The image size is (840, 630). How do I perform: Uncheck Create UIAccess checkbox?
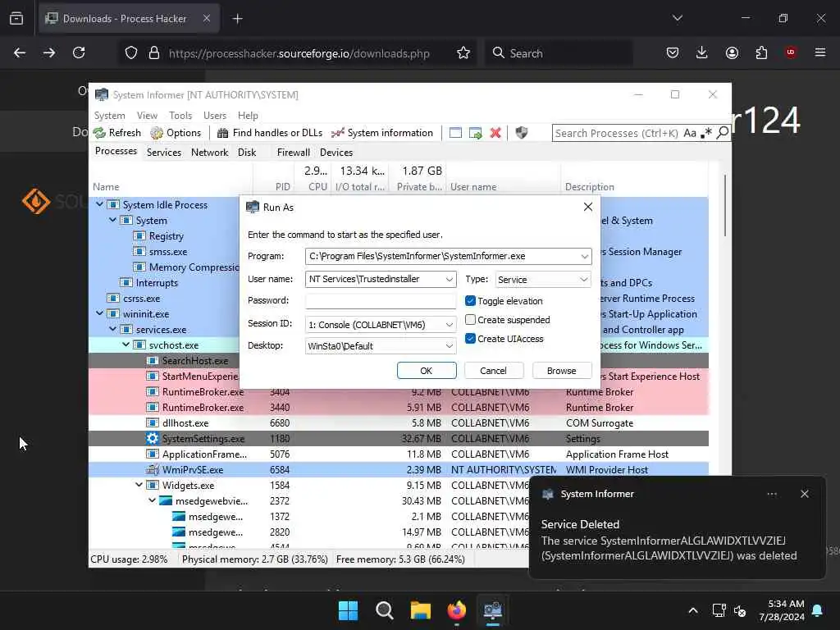[470, 338]
